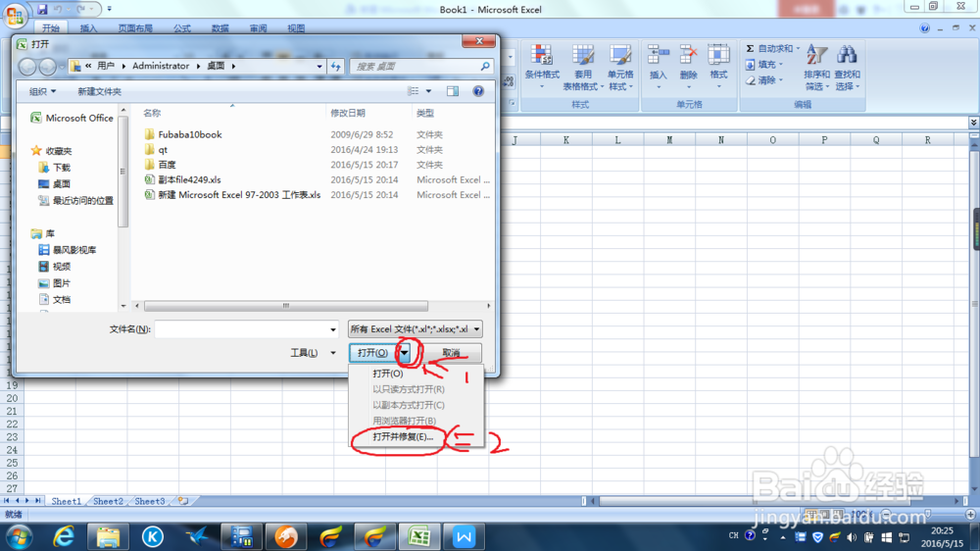Click the Excel icon on taskbar
The width and height of the screenshot is (980, 551).
(418, 536)
